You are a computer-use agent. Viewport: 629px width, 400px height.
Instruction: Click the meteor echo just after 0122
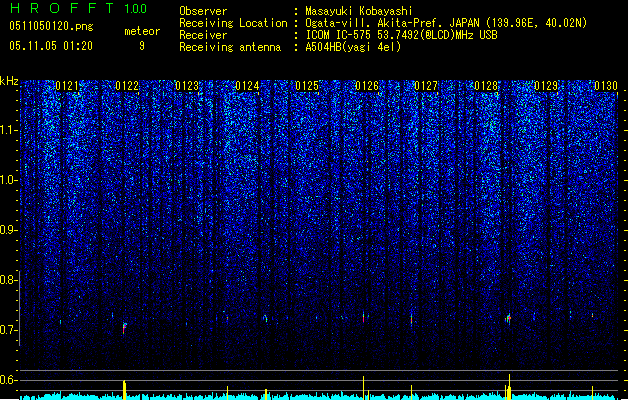125,328
